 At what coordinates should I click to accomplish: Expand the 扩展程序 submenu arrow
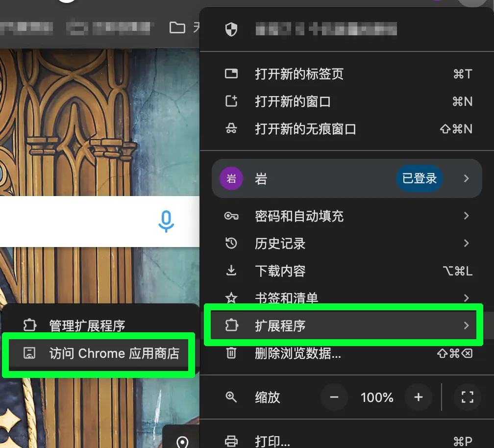pos(467,325)
